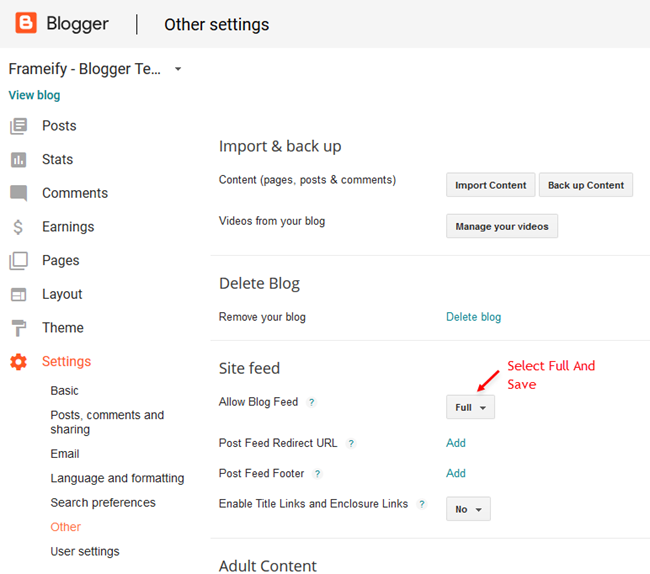Open Layout section

tap(62, 294)
